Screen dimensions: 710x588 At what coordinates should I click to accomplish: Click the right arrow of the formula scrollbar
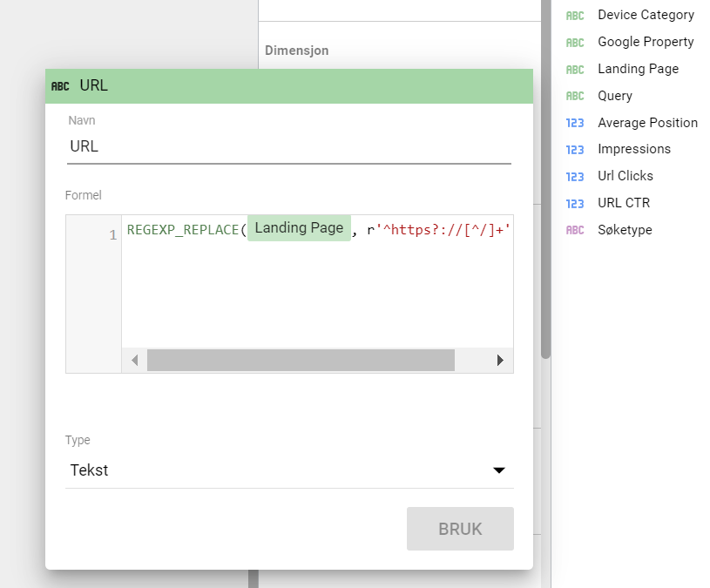click(500, 361)
